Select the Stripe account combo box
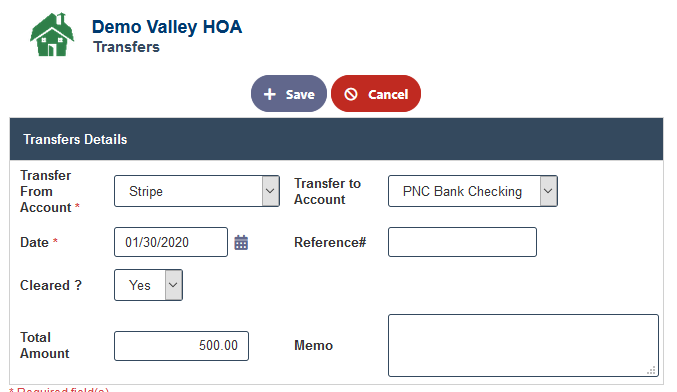The width and height of the screenshot is (677, 392). pos(197,191)
